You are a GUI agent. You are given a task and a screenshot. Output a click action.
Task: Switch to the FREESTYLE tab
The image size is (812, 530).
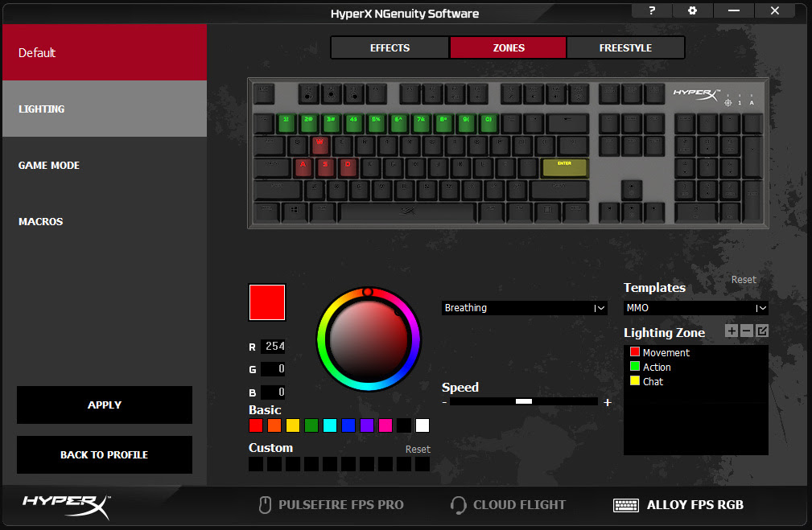click(x=626, y=47)
